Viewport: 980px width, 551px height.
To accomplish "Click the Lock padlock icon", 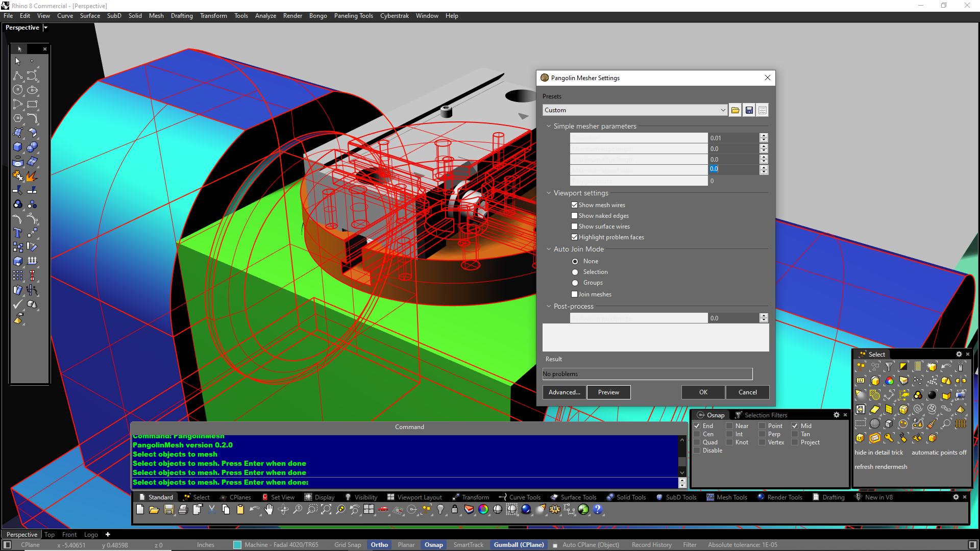I will 454,509.
